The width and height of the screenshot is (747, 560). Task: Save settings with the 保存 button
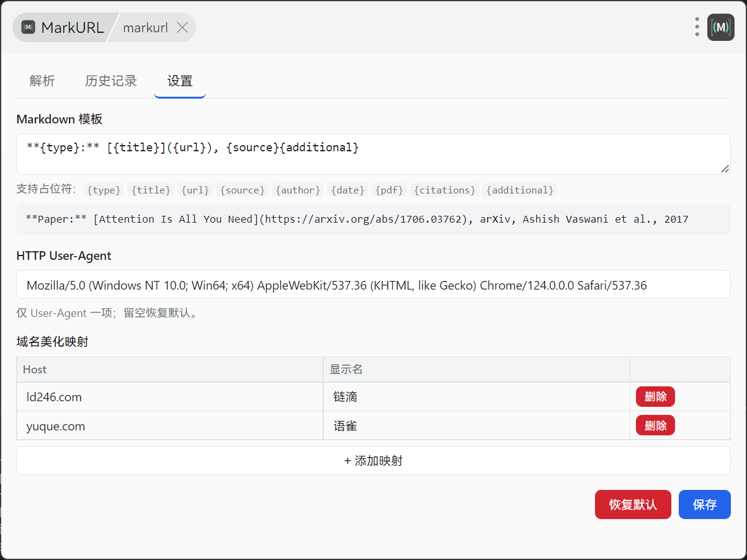point(705,504)
